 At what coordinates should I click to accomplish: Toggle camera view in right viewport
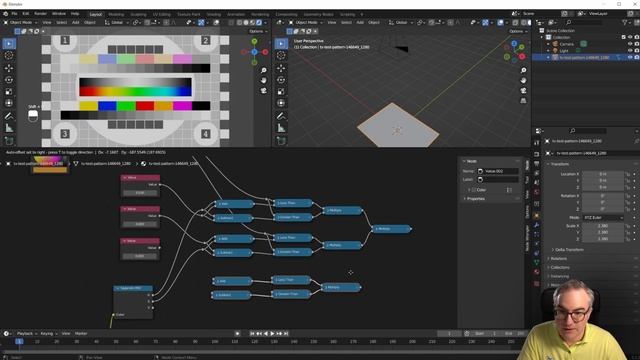point(523,91)
